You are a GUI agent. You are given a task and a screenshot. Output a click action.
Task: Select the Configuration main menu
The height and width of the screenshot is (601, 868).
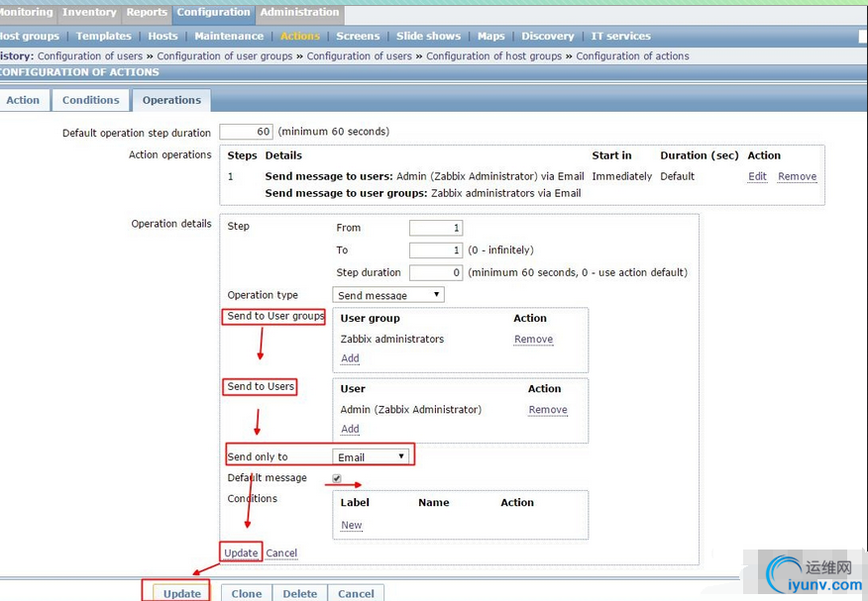(x=214, y=12)
